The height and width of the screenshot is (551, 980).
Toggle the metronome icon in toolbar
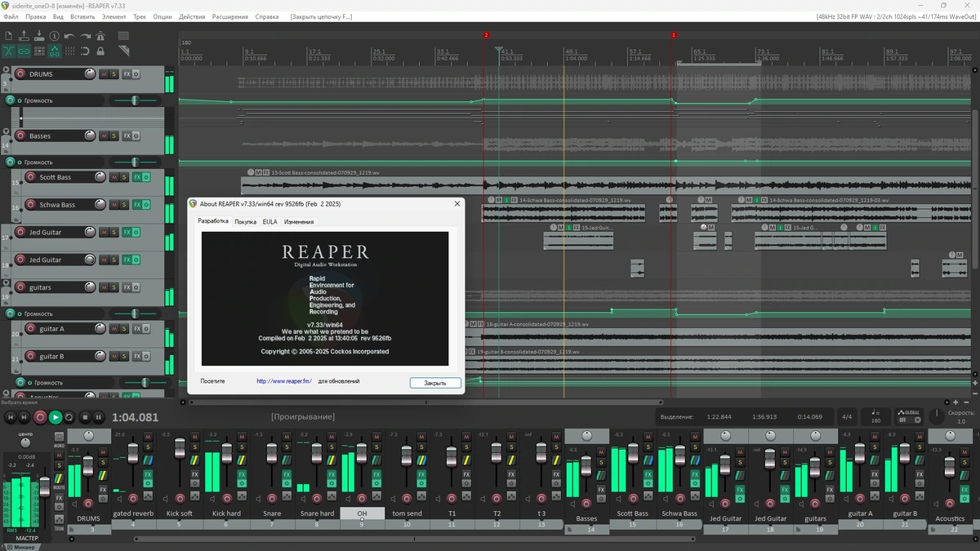pyautogui.click(x=100, y=36)
